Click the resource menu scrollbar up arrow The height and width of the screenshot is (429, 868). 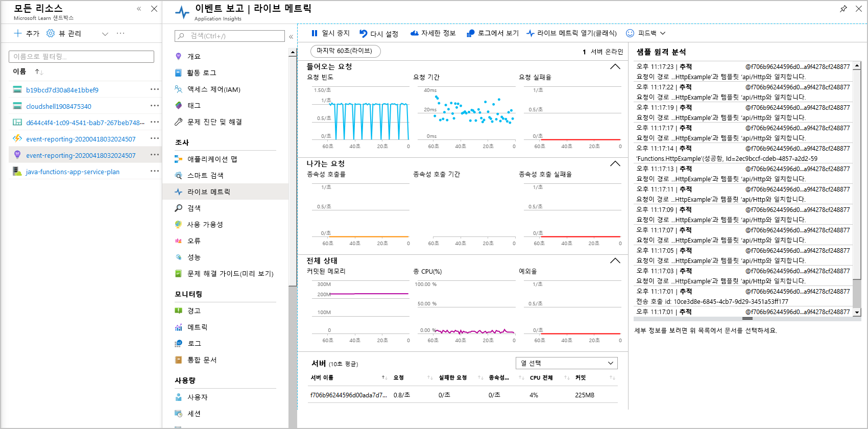(293, 52)
